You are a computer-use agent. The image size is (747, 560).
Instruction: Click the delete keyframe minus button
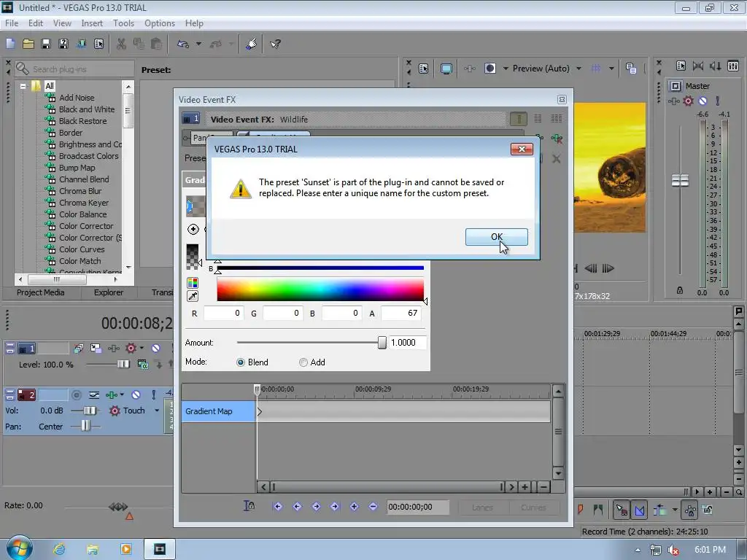(373, 507)
